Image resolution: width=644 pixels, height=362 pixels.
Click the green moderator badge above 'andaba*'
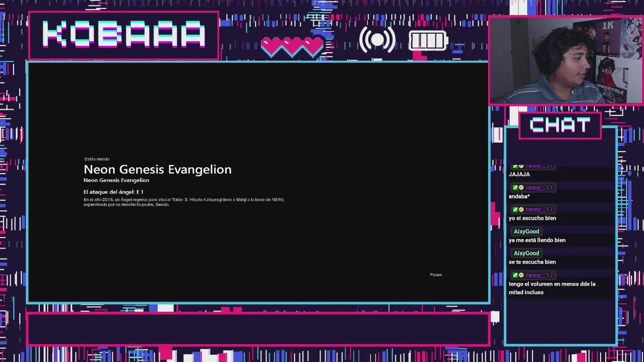click(515, 188)
